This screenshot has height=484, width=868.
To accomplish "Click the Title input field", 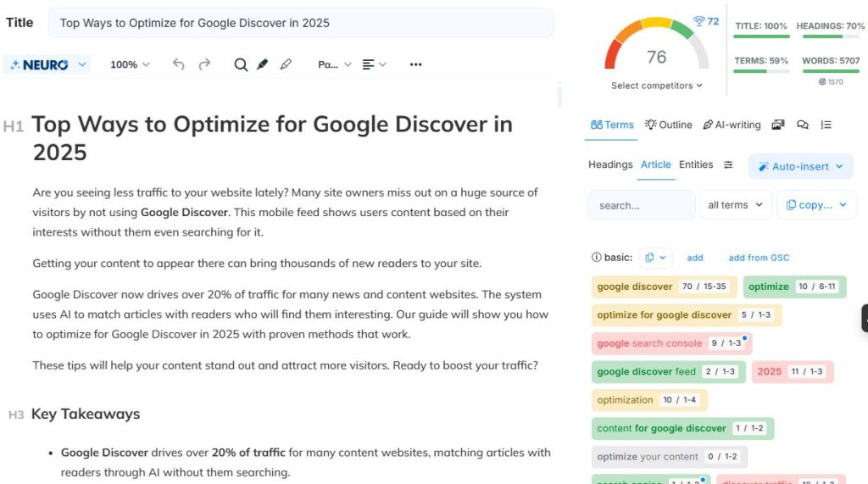I will (301, 23).
